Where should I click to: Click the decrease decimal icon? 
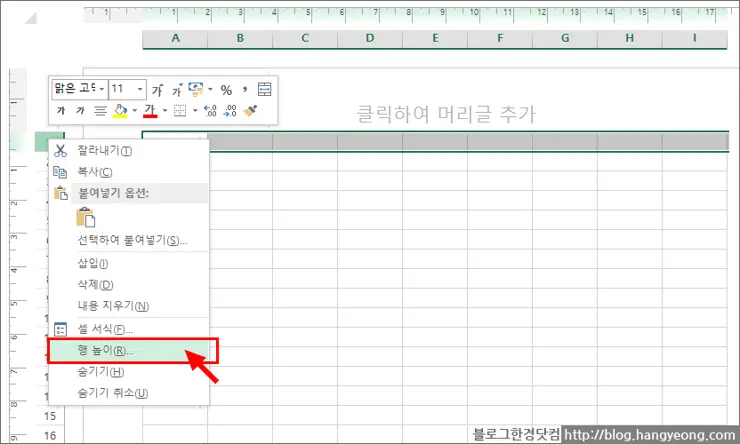[x=230, y=111]
